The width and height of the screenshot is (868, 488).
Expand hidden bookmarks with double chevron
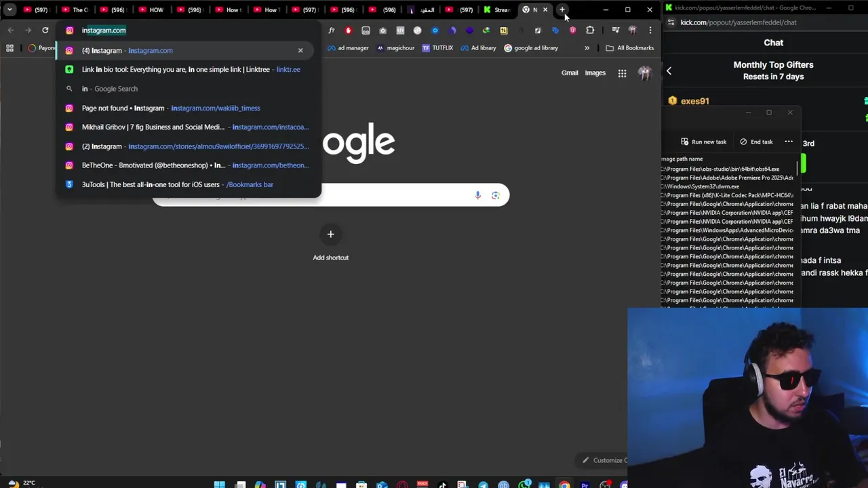[x=587, y=48]
